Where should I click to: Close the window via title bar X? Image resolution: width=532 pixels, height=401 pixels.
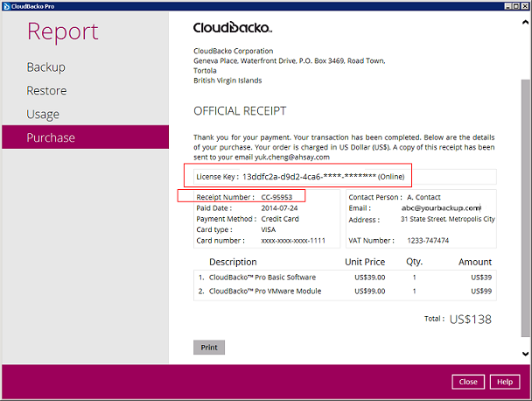click(x=524, y=6)
